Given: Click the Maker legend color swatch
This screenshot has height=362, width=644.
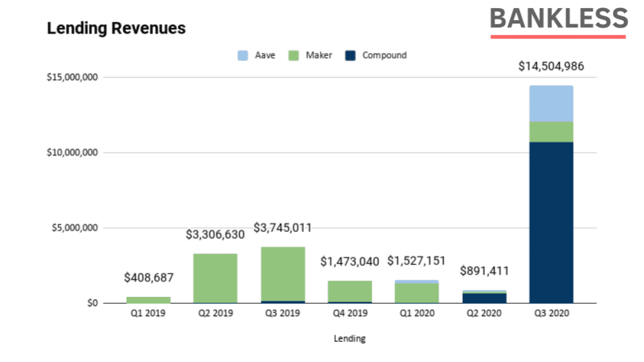Looking at the screenshot, I should click(x=294, y=56).
